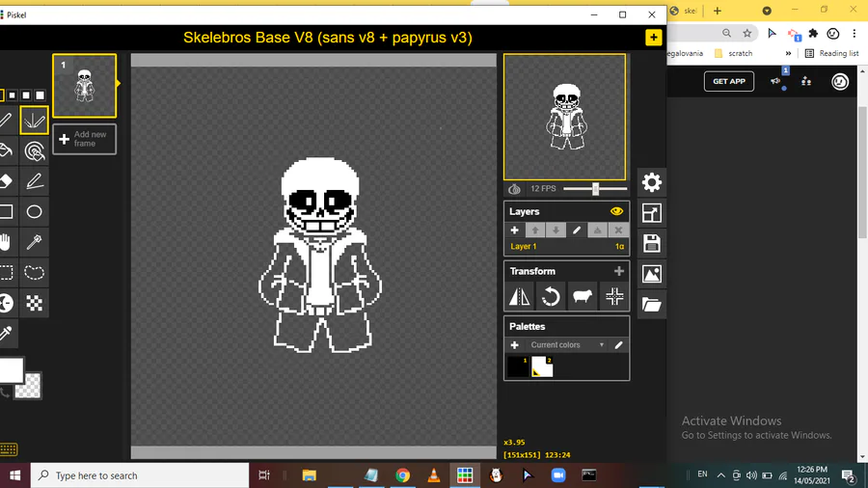The width and height of the screenshot is (868, 488).
Task: Expand Transform panel plus icon
Action: [619, 271]
